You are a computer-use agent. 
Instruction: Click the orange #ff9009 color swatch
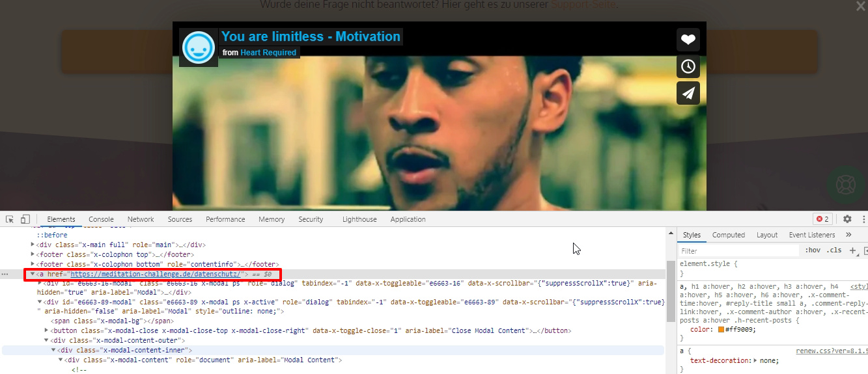721,329
